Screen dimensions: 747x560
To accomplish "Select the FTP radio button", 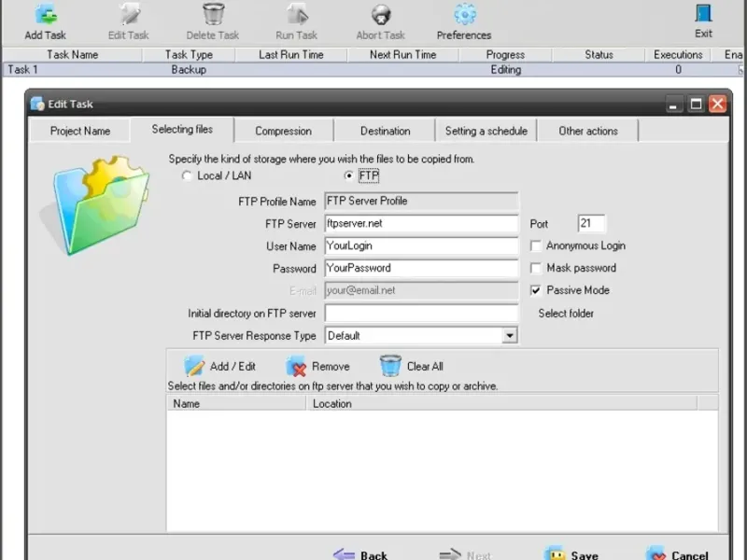I will [348, 175].
